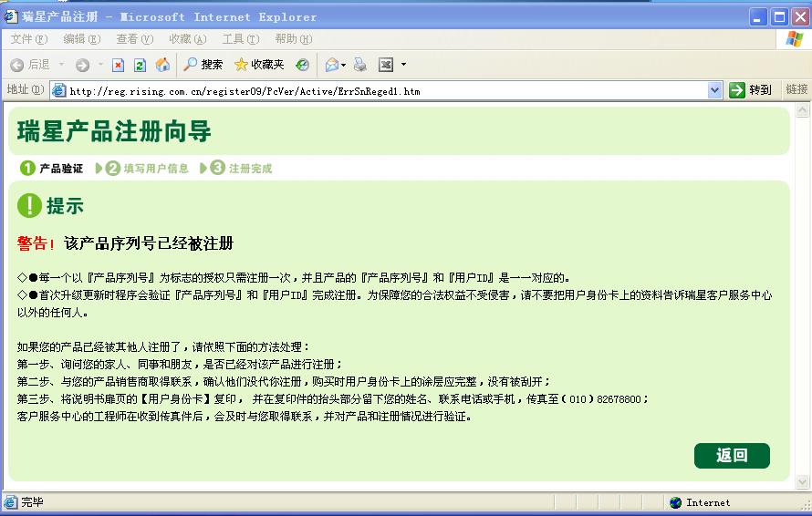Expand the dropdown arrow after the last toolbar icon

tap(403, 65)
